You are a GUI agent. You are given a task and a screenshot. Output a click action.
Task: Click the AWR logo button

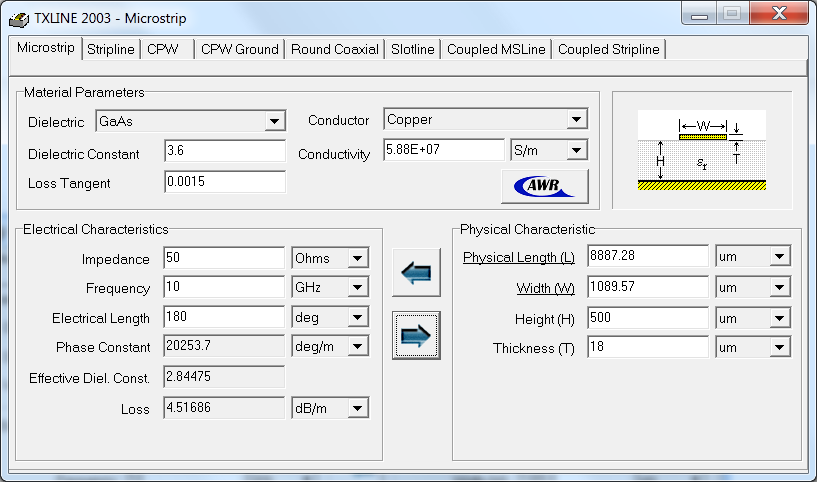pyautogui.click(x=545, y=186)
